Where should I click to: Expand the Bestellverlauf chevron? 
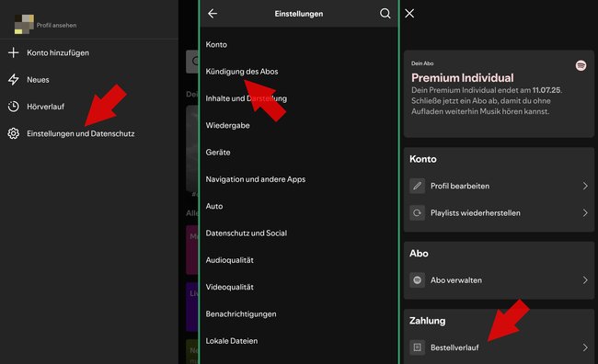click(585, 347)
